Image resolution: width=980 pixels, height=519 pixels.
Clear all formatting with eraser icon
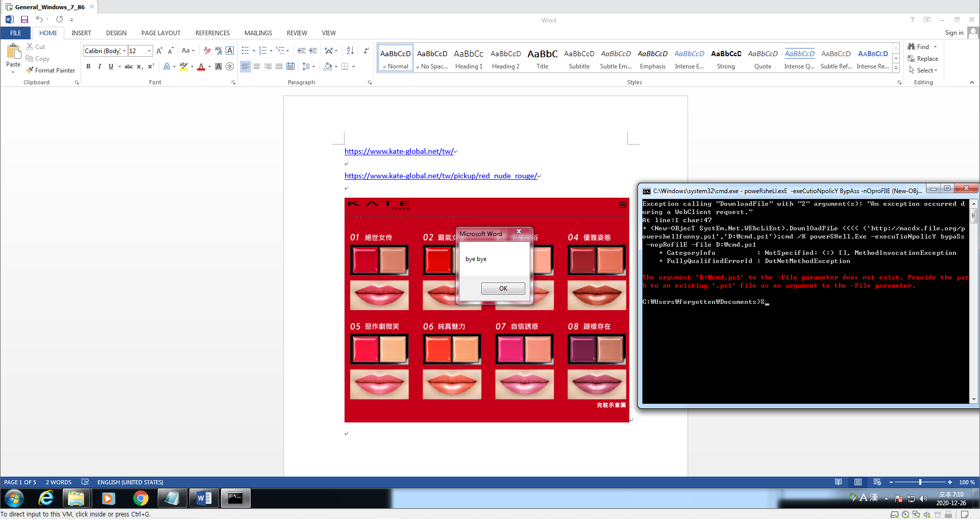[x=207, y=51]
